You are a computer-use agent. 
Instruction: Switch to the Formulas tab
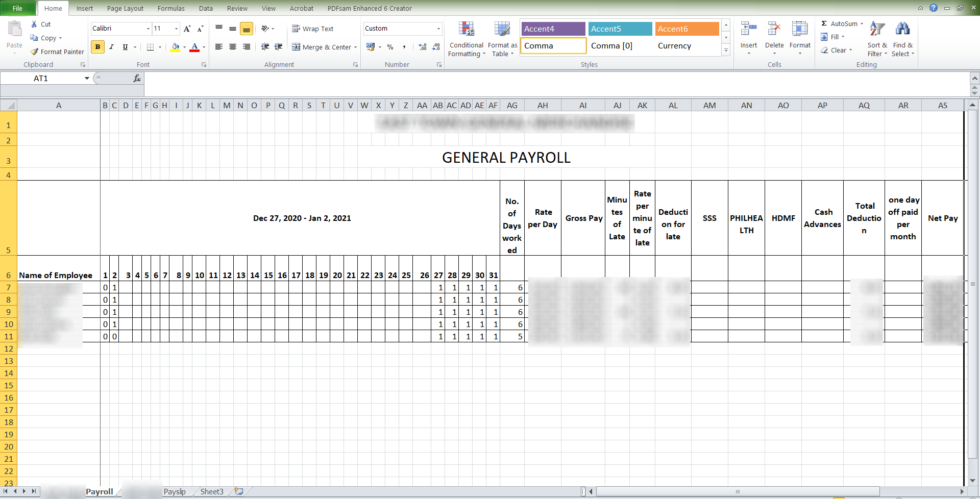171,8
